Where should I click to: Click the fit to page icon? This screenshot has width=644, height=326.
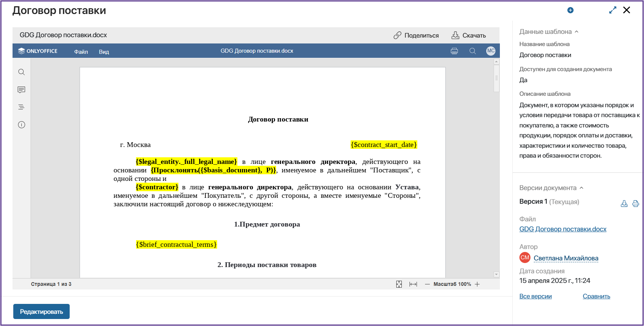[x=399, y=284]
